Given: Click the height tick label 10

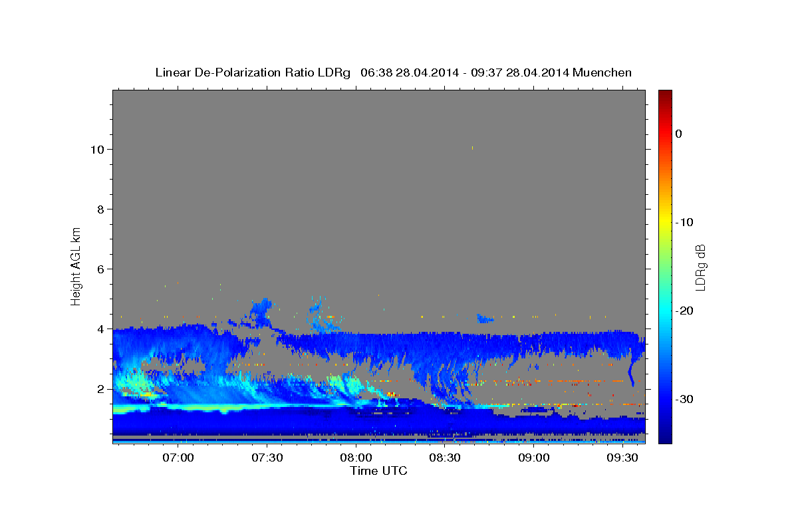Looking at the screenshot, I should (x=96, y=149).
